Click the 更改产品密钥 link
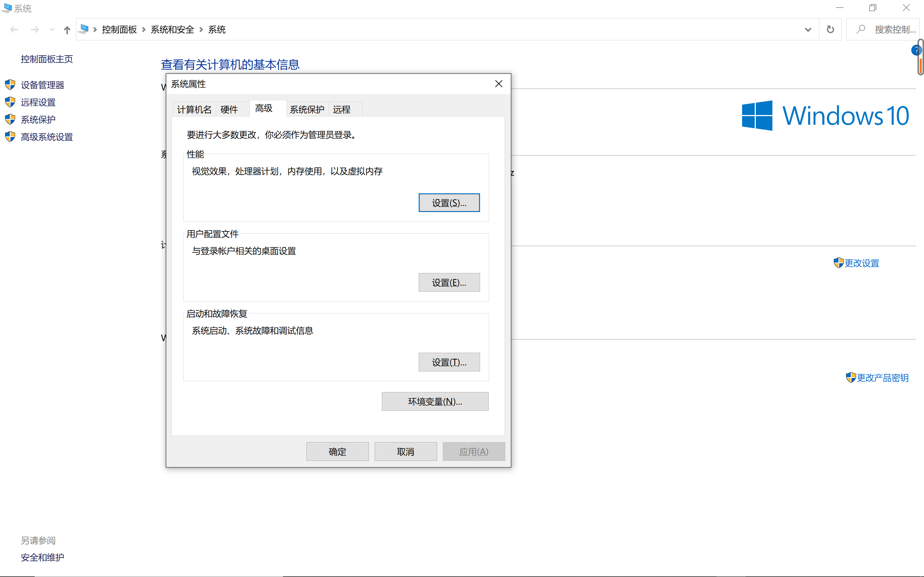The image size is (924, 577). 882,378
